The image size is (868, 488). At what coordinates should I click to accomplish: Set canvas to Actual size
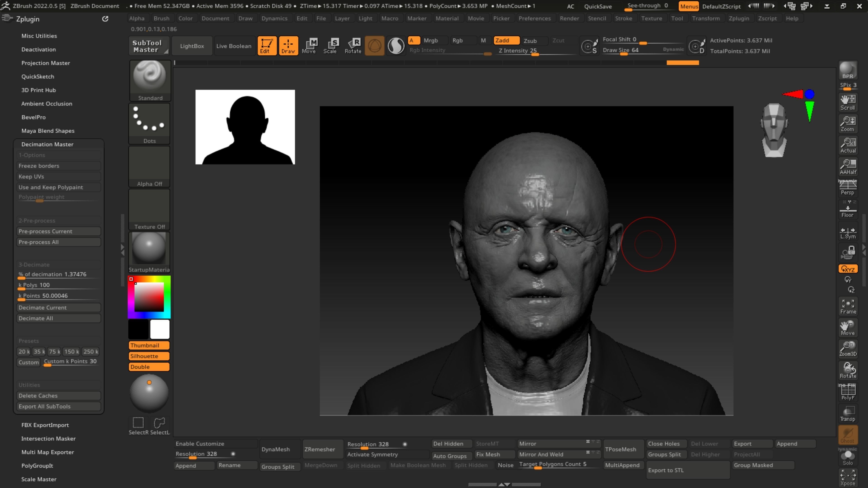[x=848, y=145]
